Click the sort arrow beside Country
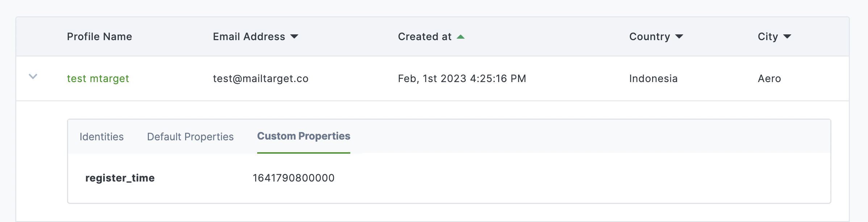The image size is (868, 222). [679, 37]
